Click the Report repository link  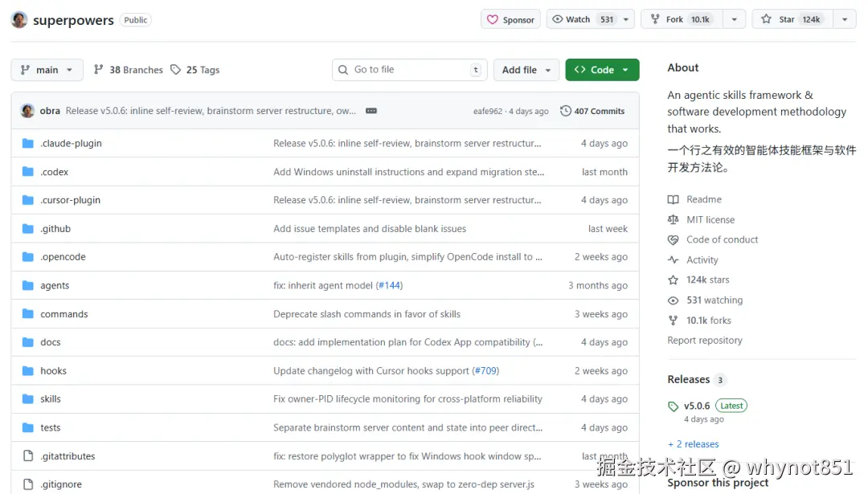tap(705, 341)
